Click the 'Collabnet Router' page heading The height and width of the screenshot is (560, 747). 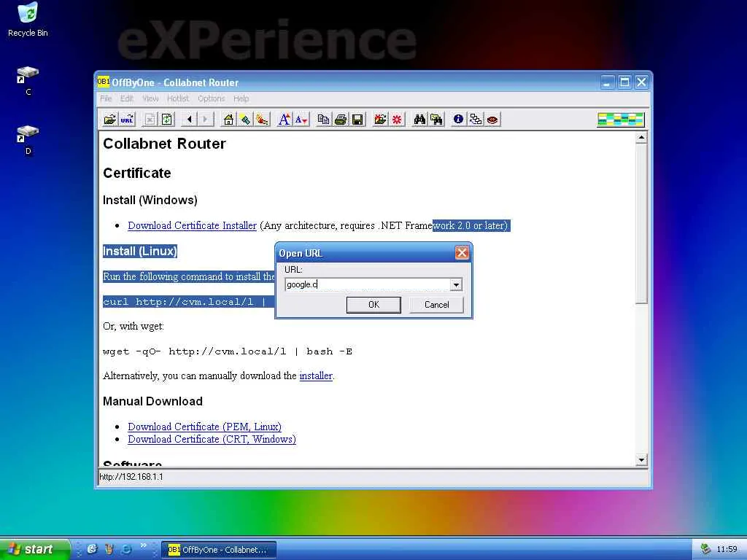point(164,144)
